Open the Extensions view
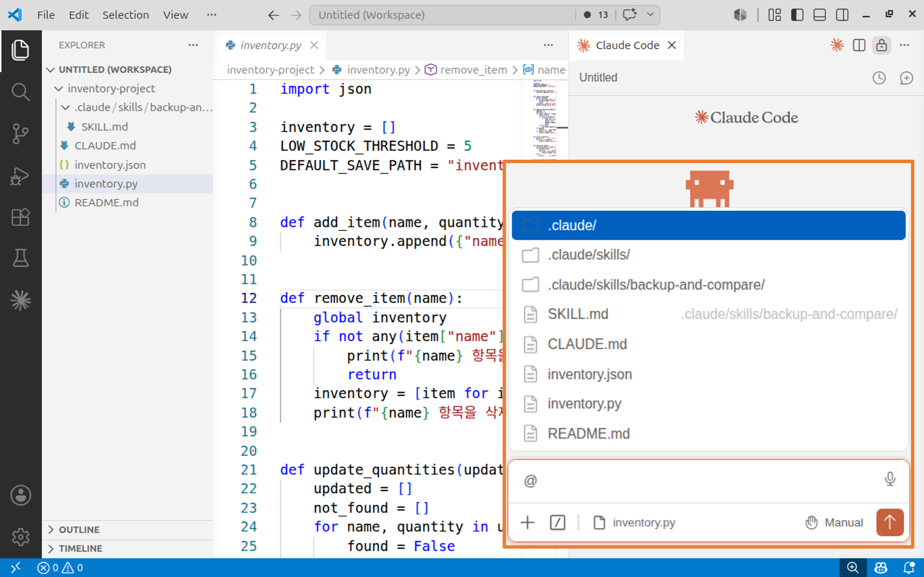Image resolution: width=924 pixels, height=577 pixels. pyautogui.click(x=20, y=217)
